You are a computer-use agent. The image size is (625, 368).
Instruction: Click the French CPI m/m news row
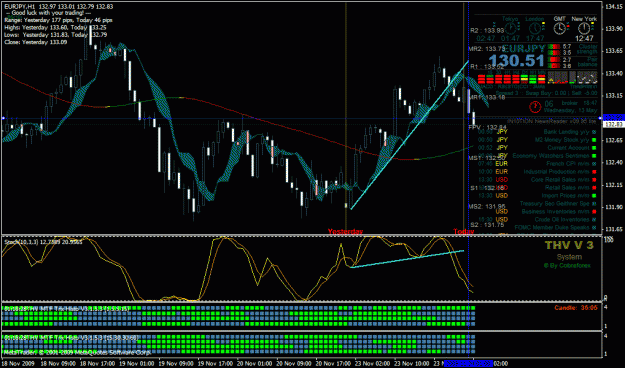pos(537,164)
